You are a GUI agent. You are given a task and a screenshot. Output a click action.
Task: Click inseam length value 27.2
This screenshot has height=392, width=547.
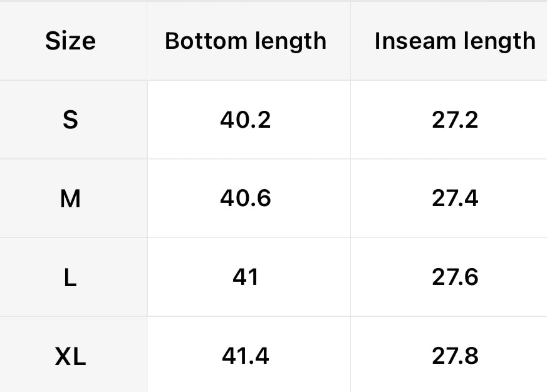(455, 120)
